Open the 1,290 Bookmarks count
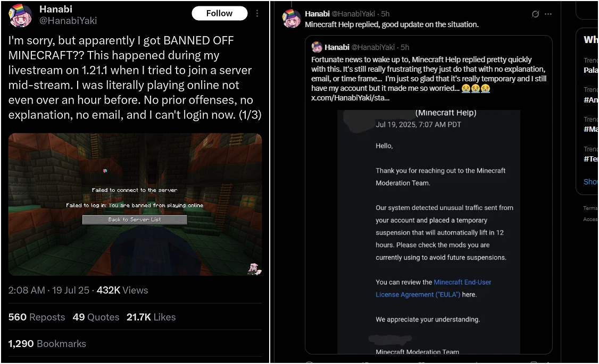Screen dimensions: 599x364 pos(47,344)
